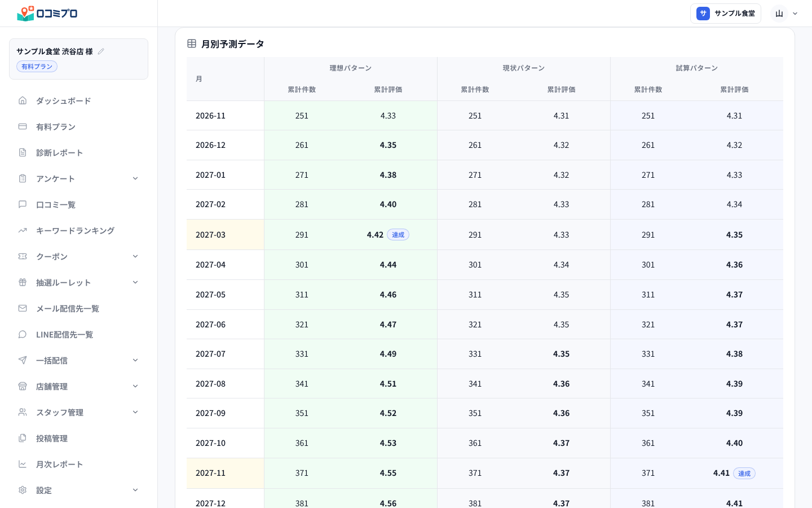
Task: Click the 抽選ルーレット gift icon
Action: (23, 282)
